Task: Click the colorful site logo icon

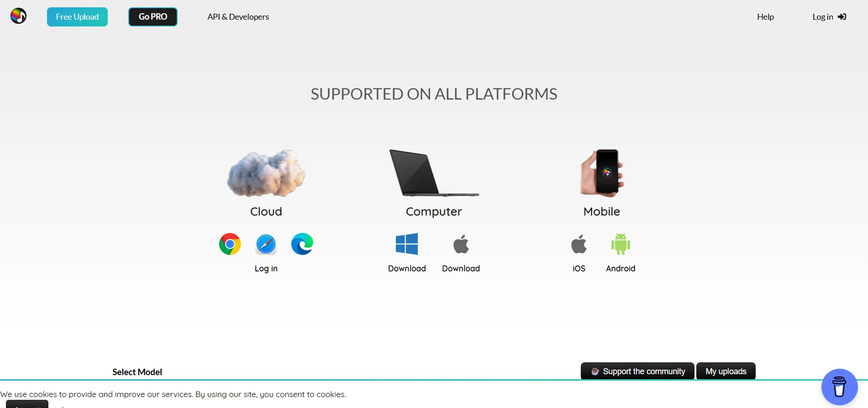Action: 19,16
